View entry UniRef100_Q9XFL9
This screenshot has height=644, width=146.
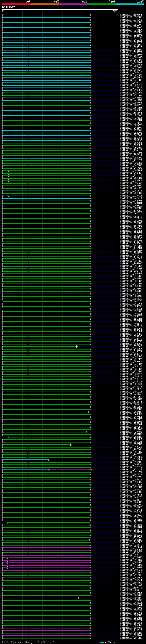[131, 90]
